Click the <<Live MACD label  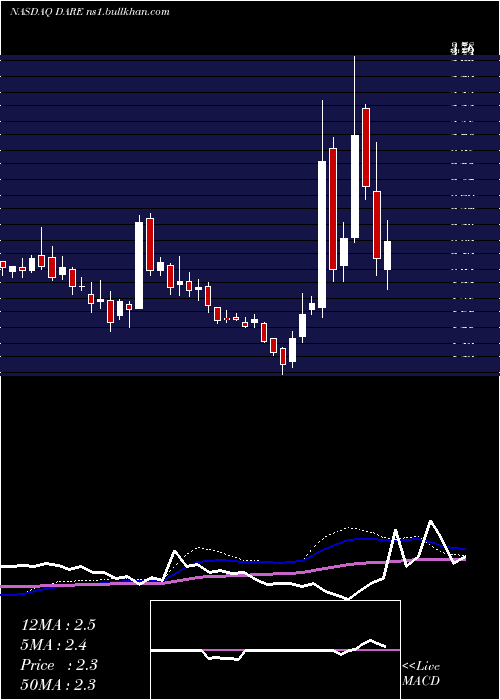coord(421,674)
